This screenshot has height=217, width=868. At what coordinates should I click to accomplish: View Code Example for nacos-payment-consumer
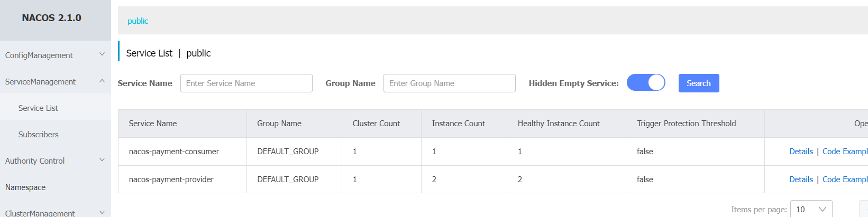point(845,152)
